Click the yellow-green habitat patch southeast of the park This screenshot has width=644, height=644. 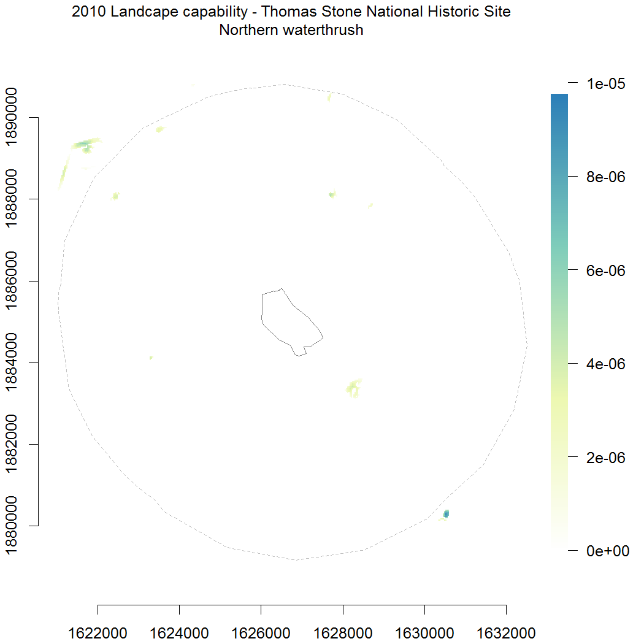(x=354, y=388)
